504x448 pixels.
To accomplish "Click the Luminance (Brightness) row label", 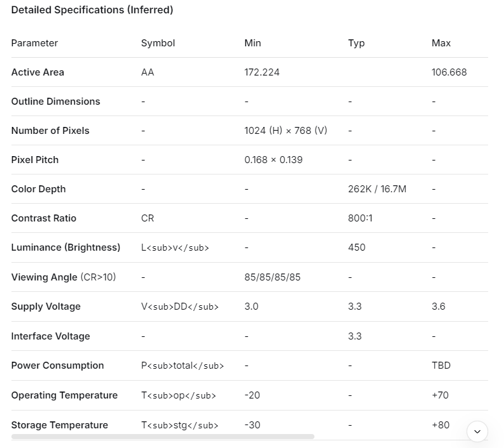I will coord(66,247).
